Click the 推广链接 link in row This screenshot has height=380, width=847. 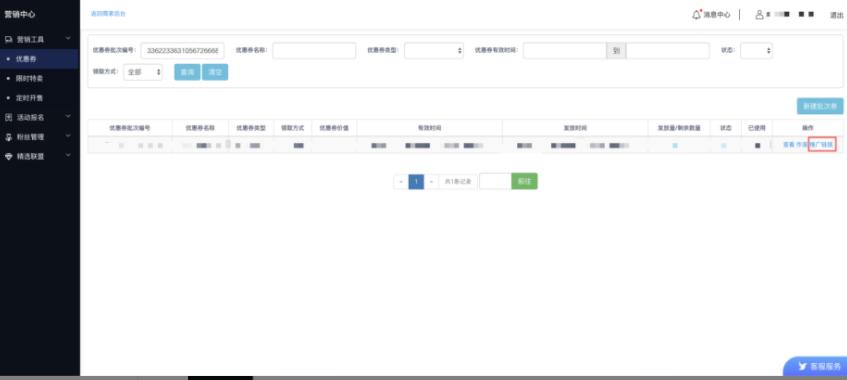click(822, 145)
